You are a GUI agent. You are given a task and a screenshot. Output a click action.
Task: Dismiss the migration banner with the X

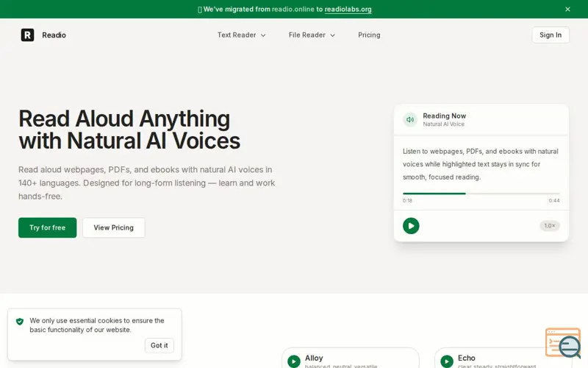pos(567,10)
